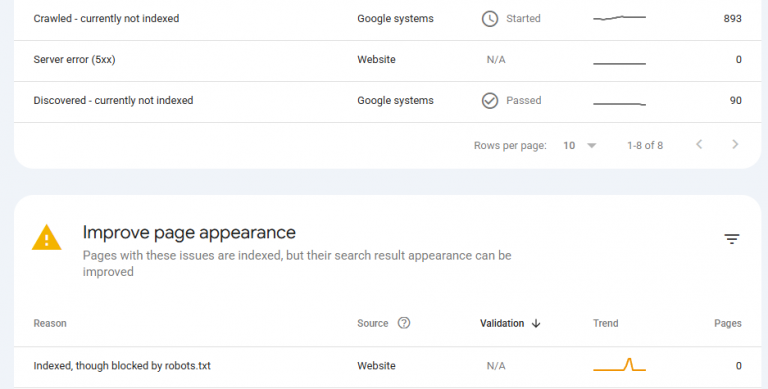Open Server error (5xx) row
Viewport: 768px width, 389px height.
coord(387,60)
